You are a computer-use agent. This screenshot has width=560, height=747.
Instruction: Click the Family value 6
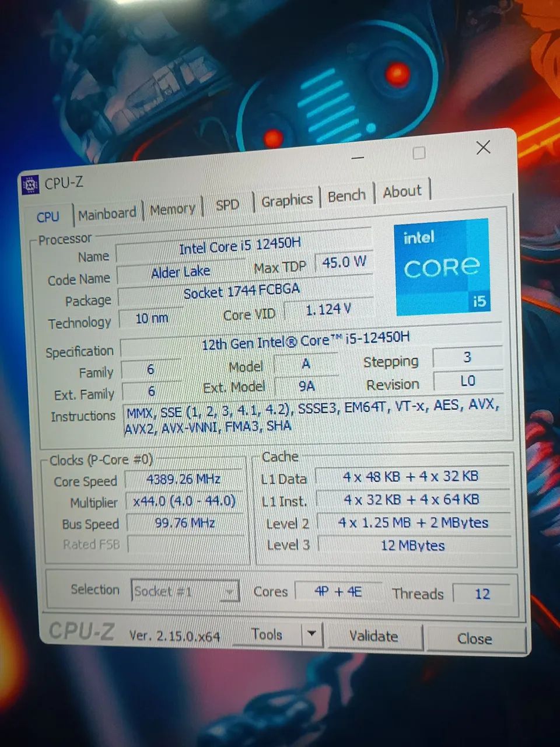[150, 369]
